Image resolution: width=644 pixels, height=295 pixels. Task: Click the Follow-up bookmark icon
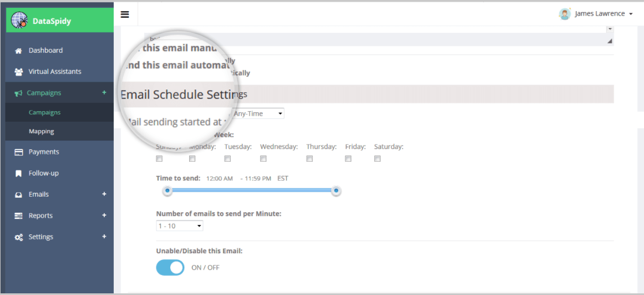click(18, 174)
